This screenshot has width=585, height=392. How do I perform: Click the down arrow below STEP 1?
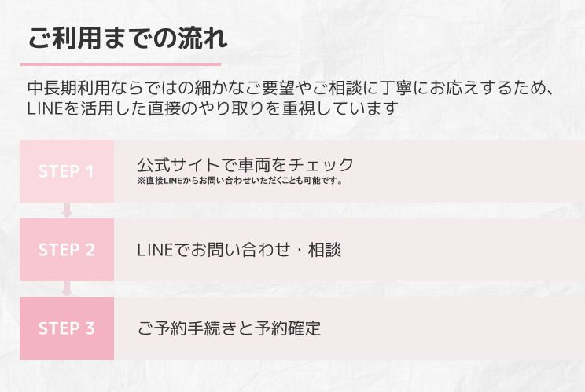67,210
